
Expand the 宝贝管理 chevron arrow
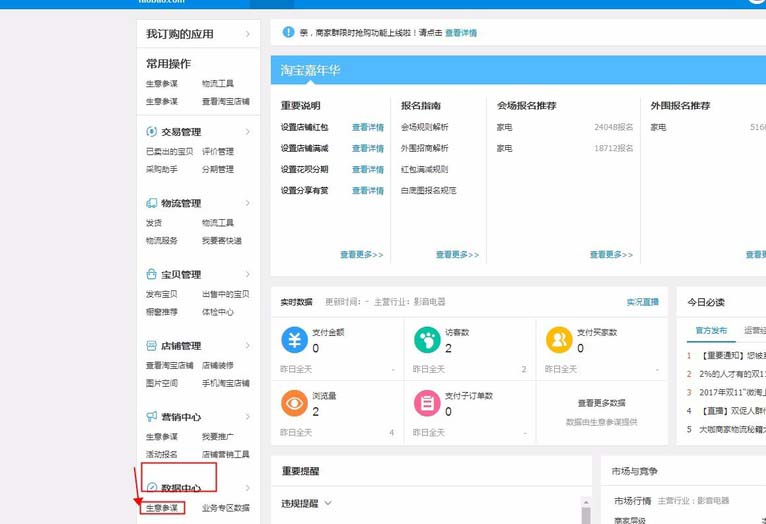[x=248, y=274]
